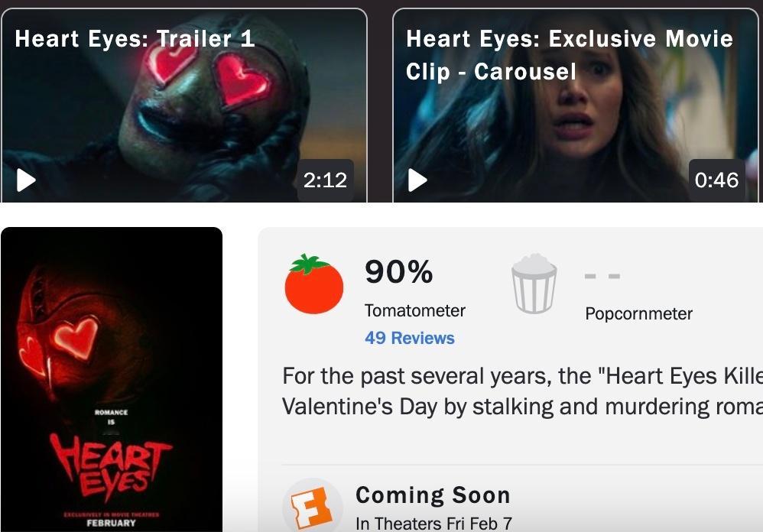The width and height of the screenshot is (763, 532).
Task: Click the 90% Tomatometer score
Action: click(x=398, y=271)
